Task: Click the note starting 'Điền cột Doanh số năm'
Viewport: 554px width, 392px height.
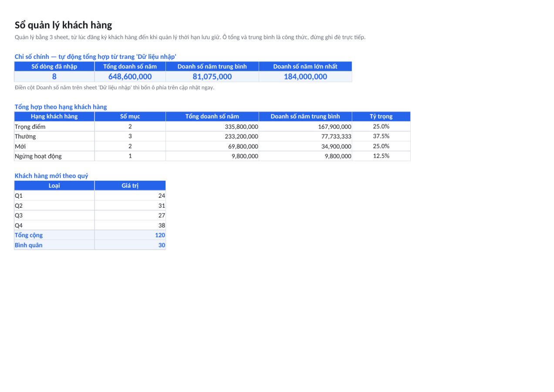Action: (115, 88)
